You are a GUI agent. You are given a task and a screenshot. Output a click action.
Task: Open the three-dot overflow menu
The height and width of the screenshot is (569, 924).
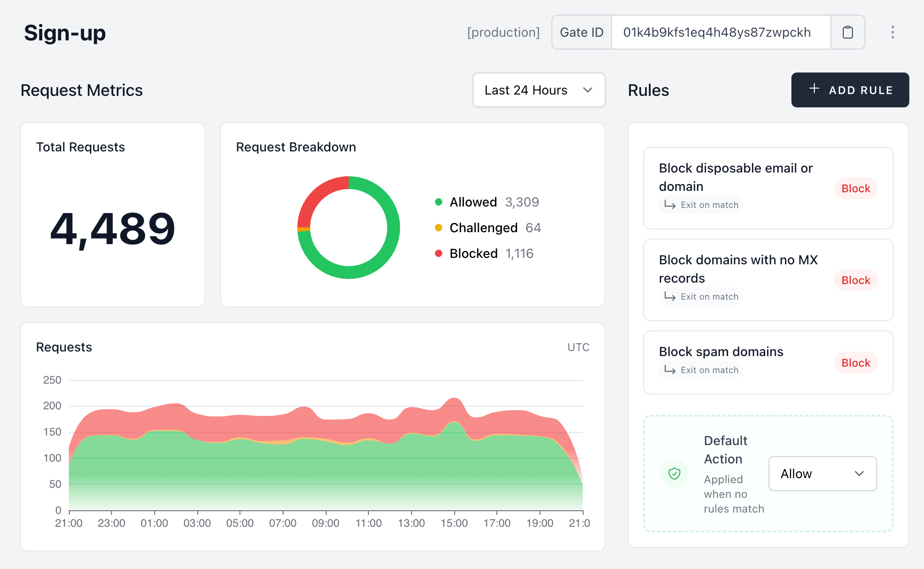(x=892, y=32)
